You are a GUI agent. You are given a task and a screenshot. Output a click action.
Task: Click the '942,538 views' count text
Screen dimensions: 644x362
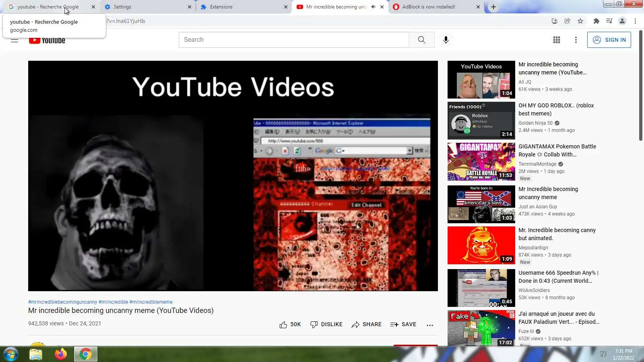tap(46, 323)
